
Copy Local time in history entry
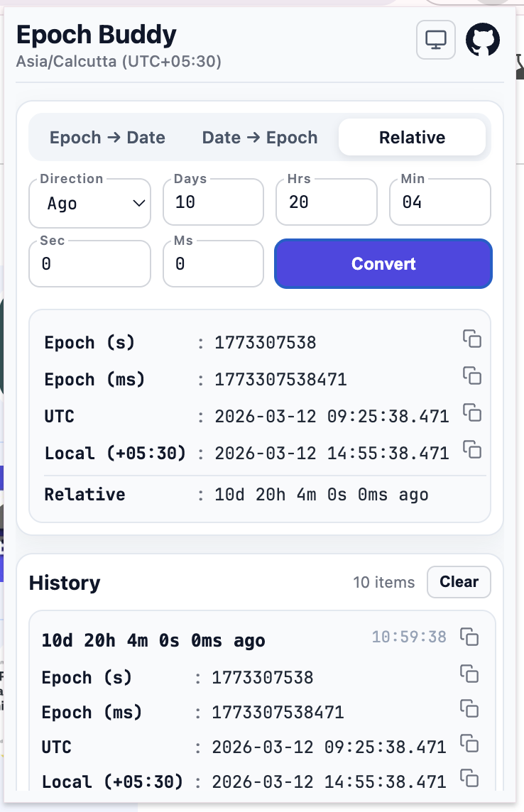pos(469,778)
